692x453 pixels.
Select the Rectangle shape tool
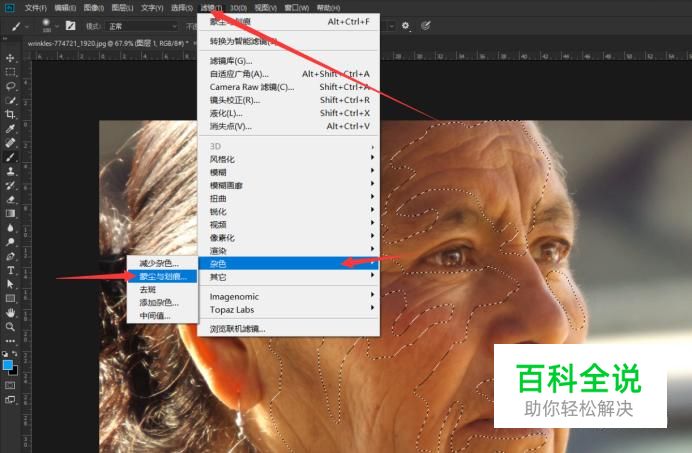pyautogui.click(x=10, y=298)
